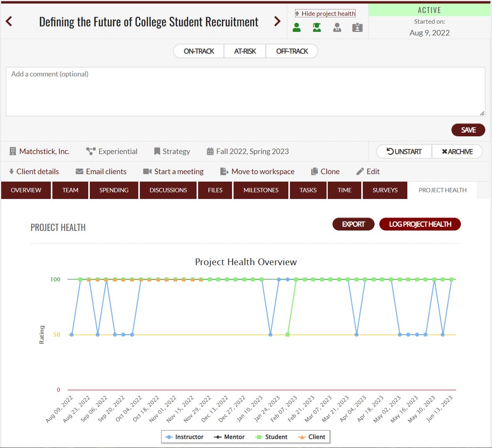
Task: Open the next project with right chevron
Action: click(277, 21)
